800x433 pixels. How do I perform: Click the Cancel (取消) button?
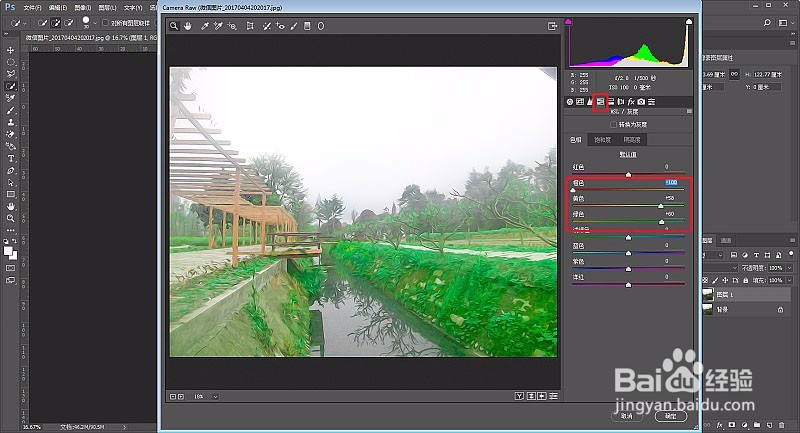tap(627, 416)
